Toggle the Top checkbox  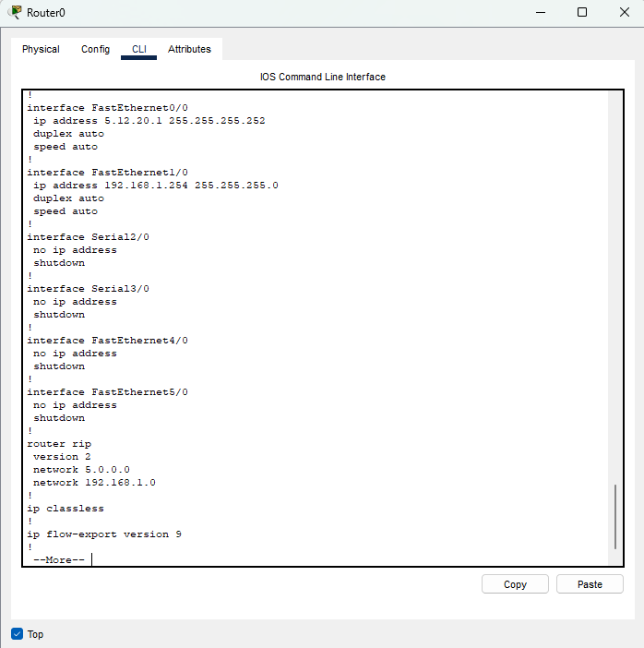[x=17, y=634]
